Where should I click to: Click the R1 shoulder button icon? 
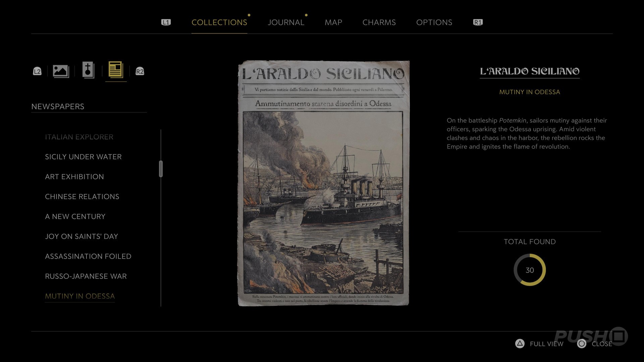click(x=478, y=22)
